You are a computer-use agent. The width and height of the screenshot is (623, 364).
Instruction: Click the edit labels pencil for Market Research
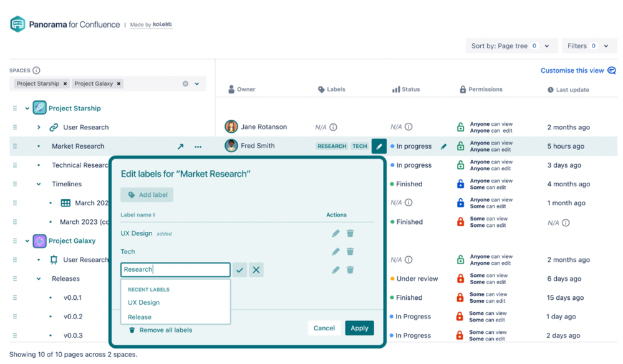coord(379,146)
